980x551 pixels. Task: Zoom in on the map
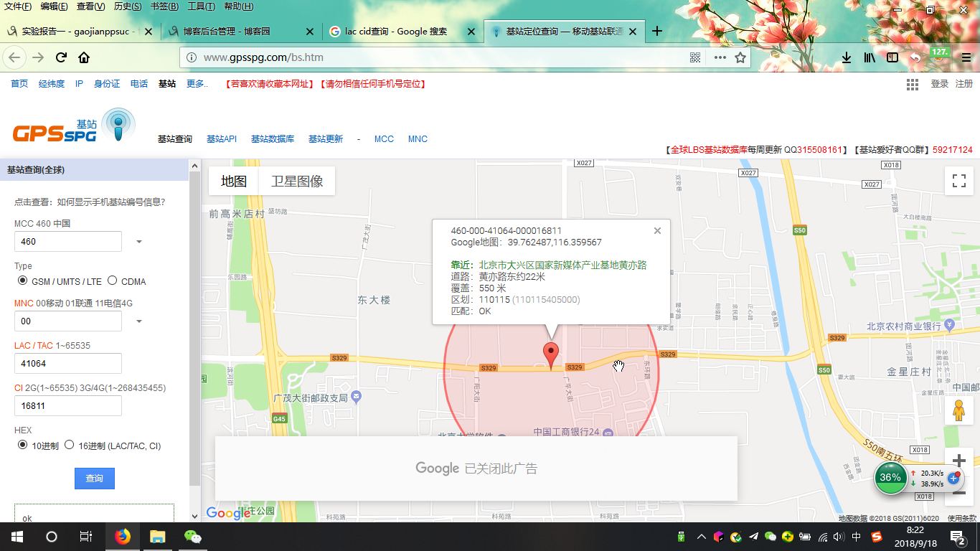tap(959, 461)
